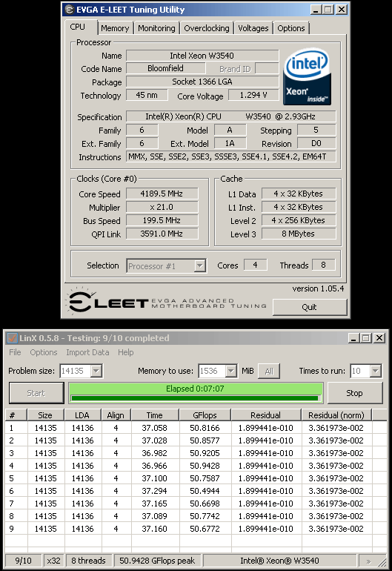This screenshot has height=571, width=392.
Task: Click the Revision value D0
Action: (x=316, y=143)
